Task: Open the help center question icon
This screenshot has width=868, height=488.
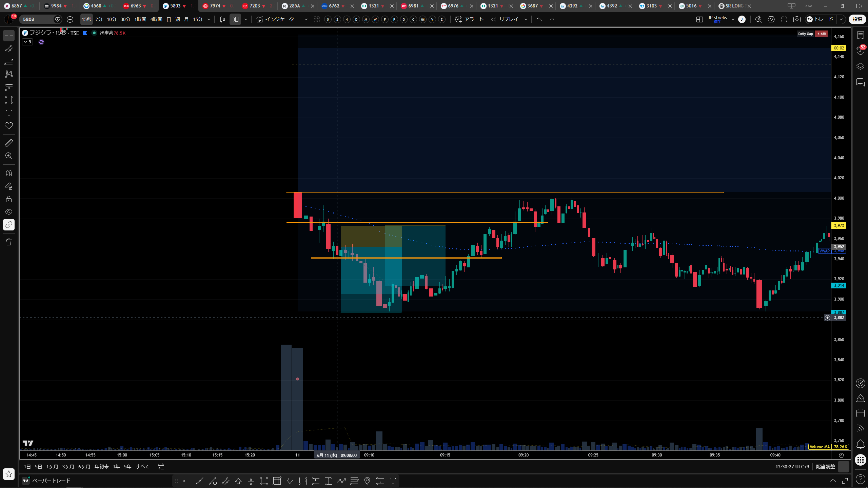Action: tap(860, 479)
